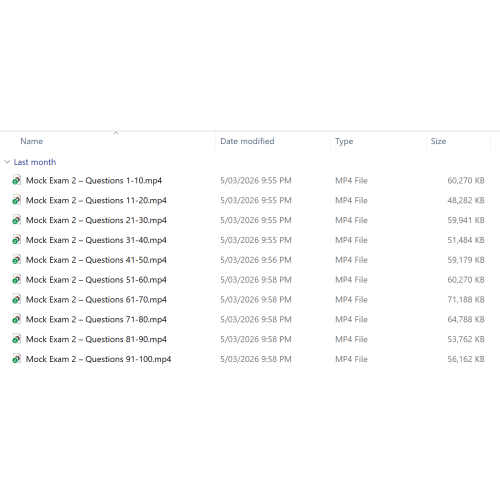Select file Mock Exam 2 – Questions 91-100.mp4
Image resolution: width=500 pixels, height=500 pixels.
(99, 359)
